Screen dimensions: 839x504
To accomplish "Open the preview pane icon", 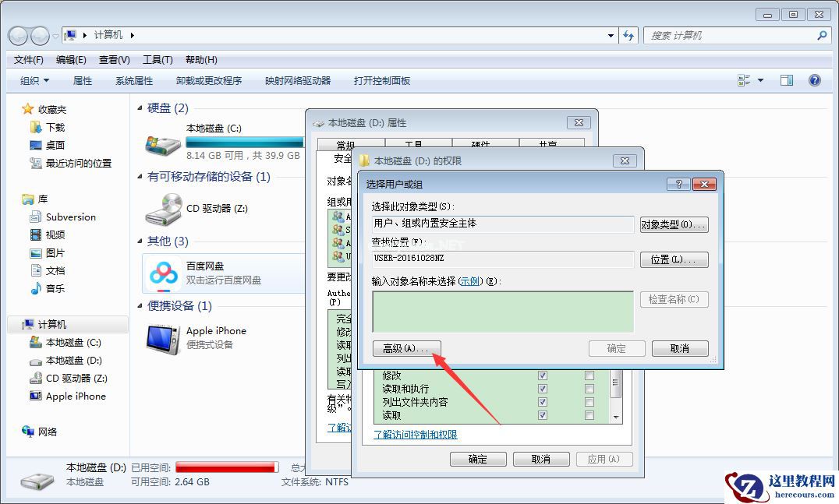I will (786, 79).
